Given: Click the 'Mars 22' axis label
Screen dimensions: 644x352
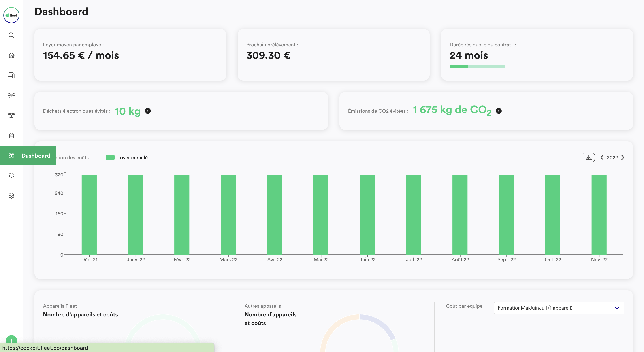Looking at the screenshot, I should pyautogui.click(x=228, y=259).
